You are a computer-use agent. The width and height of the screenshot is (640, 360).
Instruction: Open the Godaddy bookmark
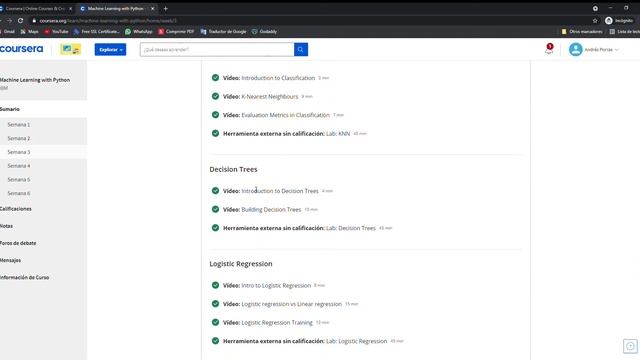click(264, 31)
